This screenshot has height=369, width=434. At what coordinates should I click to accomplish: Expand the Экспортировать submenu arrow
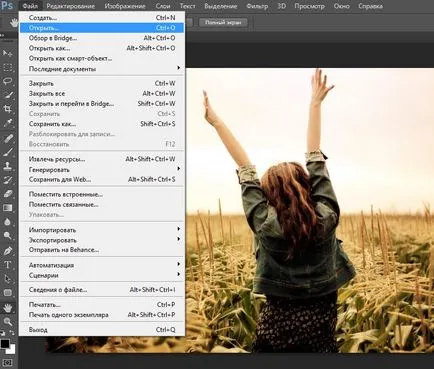click(x=179, y=239)
